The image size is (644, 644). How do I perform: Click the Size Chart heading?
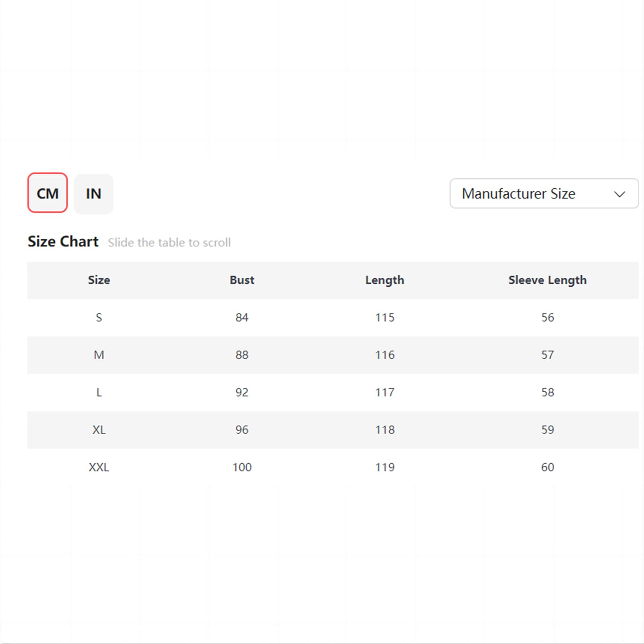(x=63, y=242)
